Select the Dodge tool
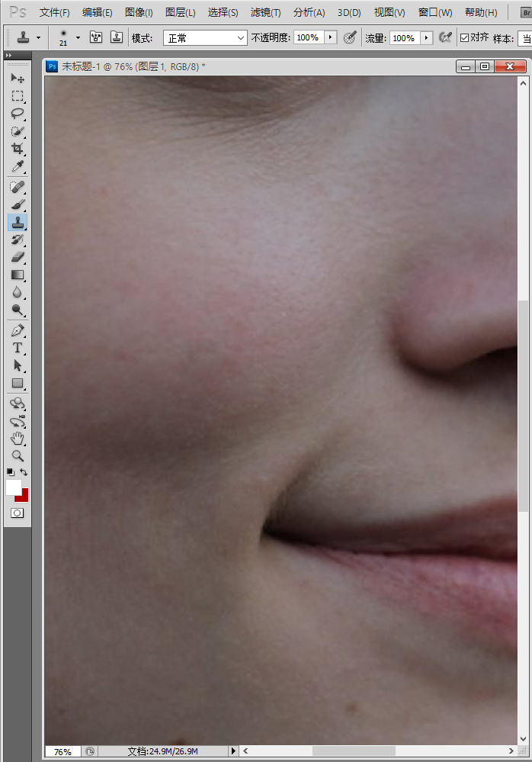532x762 pixels. pyautogui.click(x=18, y=310)
